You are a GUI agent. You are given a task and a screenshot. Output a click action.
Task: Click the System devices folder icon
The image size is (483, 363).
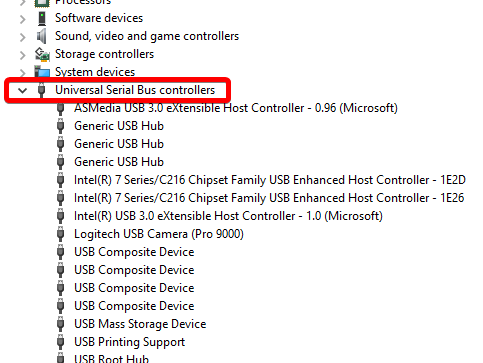click(42, 72)
